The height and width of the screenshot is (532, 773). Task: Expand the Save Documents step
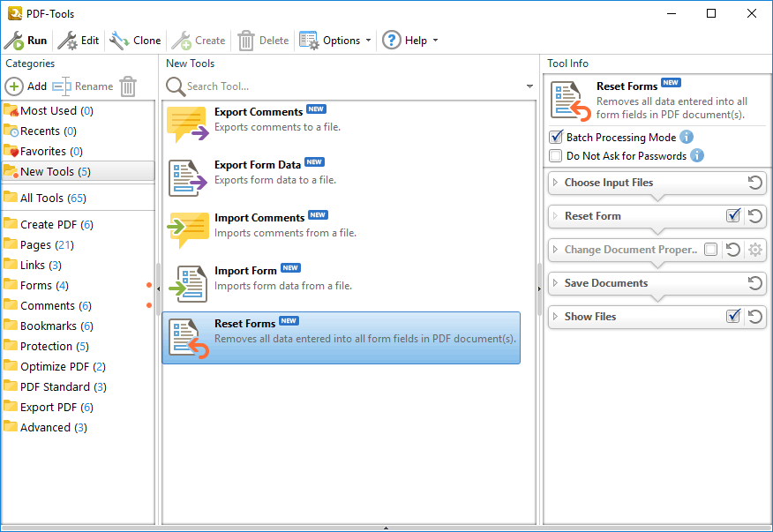click(556, 283)
